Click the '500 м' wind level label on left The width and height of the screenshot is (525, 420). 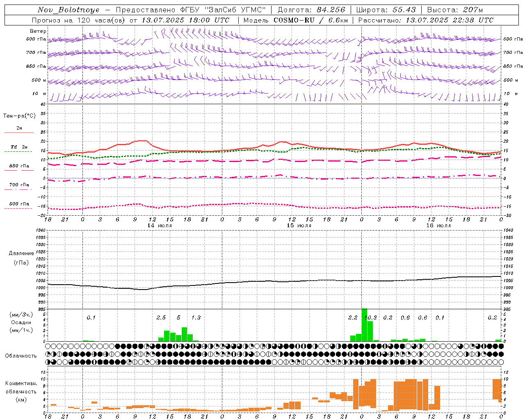coord(39,80)
